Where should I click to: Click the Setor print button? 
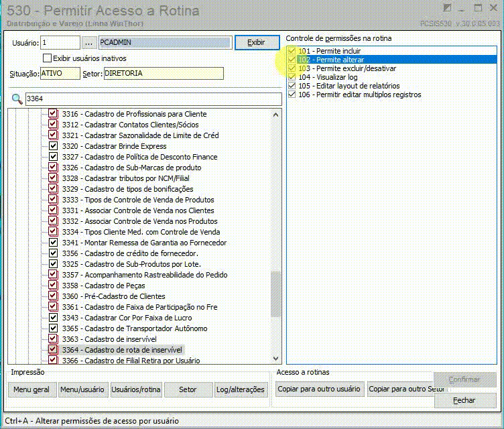(188, 389)
